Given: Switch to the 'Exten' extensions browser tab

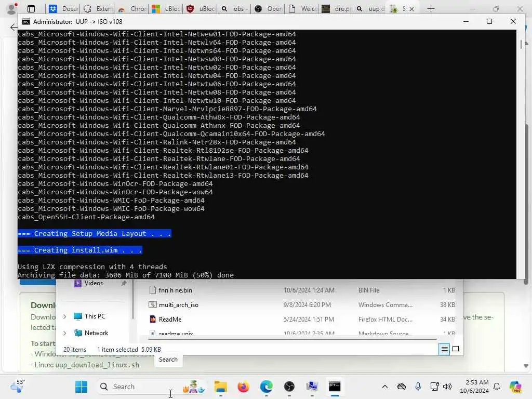Looking at the screenshot, I should (x=98, y=9).
